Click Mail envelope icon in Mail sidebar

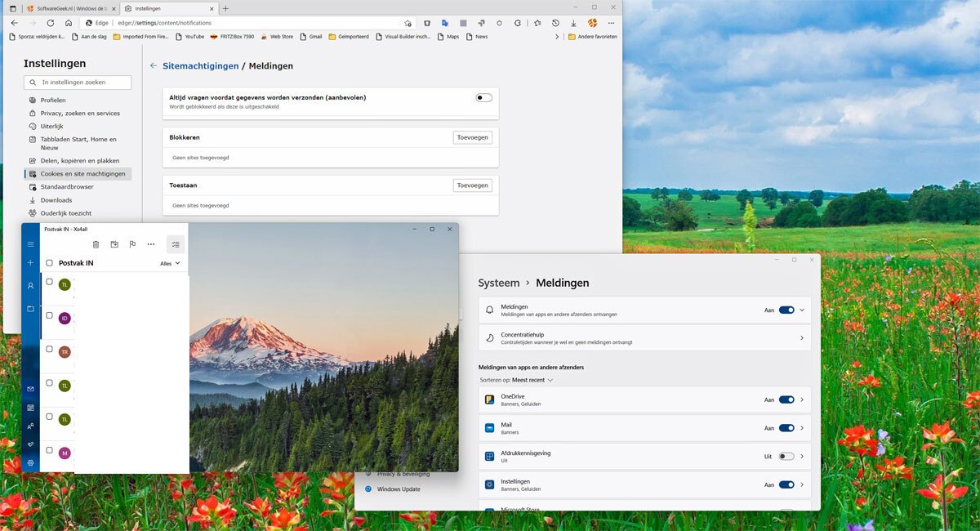tap(30, 389)
